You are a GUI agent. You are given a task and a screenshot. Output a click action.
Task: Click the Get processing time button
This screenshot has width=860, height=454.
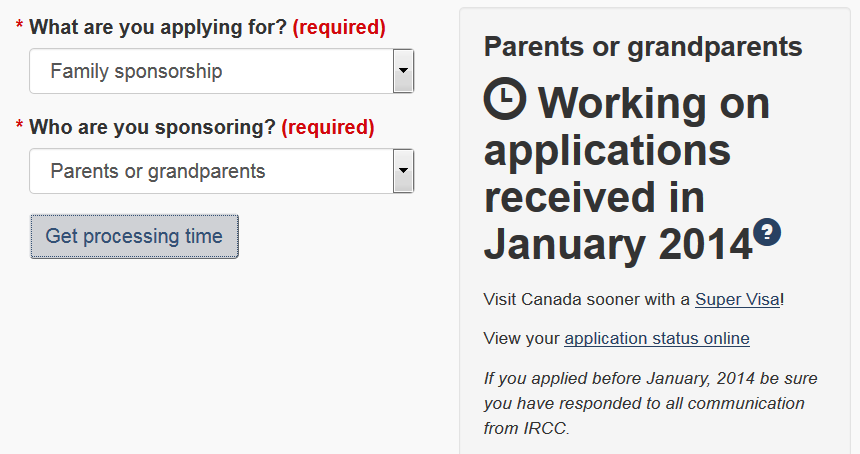pyautogui.click(x=134, y=236)
